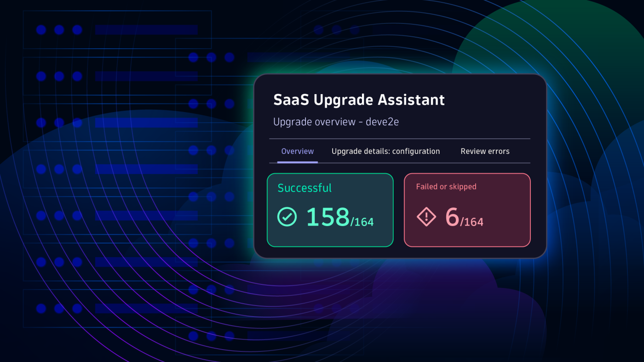This screenshot has width=644, height=362.
Task: Click the large 6 failure count
Action: coord(452,217)
